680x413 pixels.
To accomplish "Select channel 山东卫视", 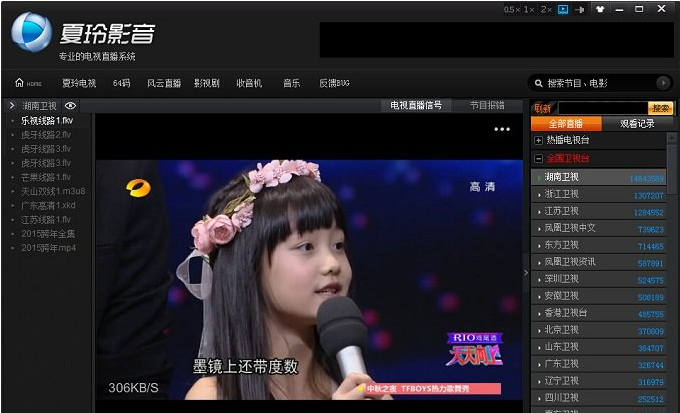I will click(x=598, y=347).
